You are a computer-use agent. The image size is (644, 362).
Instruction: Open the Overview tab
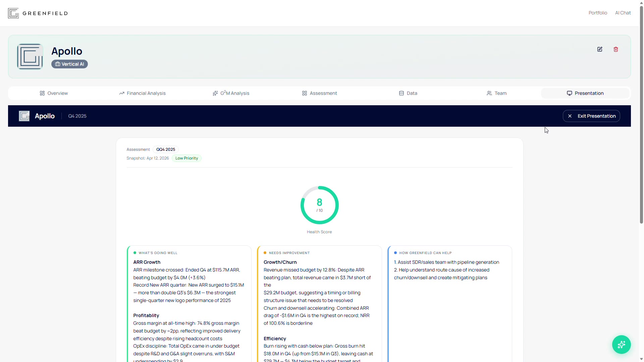(54, 93)
